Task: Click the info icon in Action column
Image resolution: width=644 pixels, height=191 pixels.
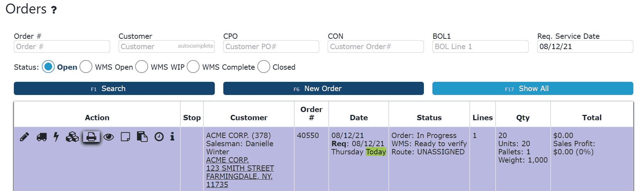Action: click(x=172, y=137)
